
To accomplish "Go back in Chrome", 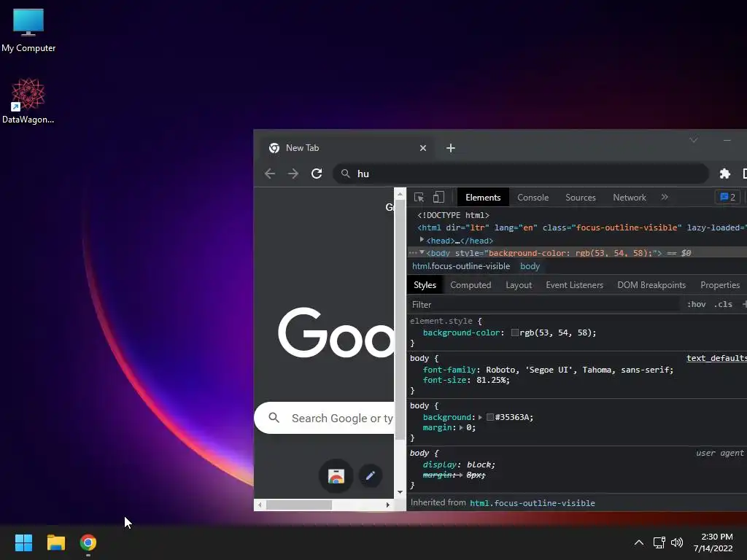I will 270,174.
